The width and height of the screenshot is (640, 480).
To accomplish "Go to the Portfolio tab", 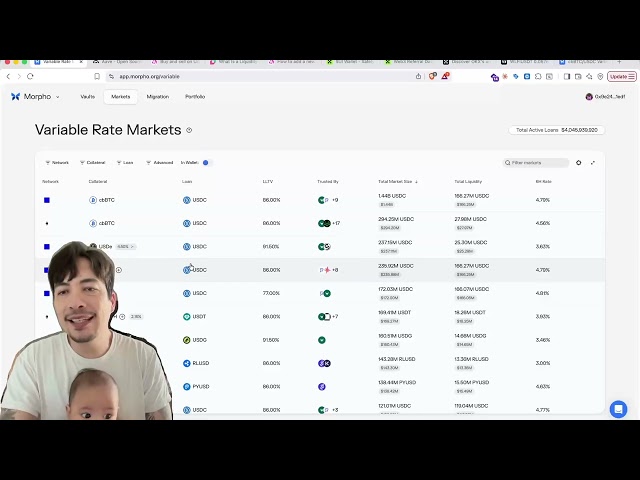I will click(195, 97).
